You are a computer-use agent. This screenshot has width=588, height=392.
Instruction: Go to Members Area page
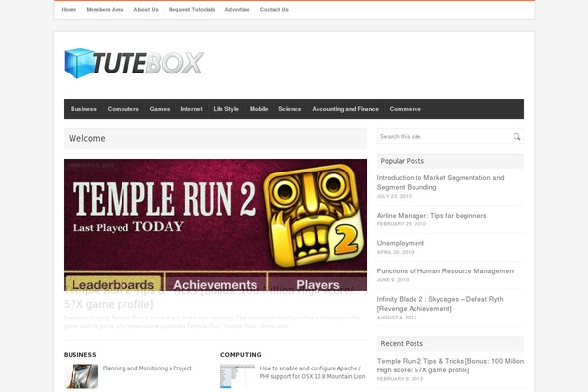tap(105, 10)
